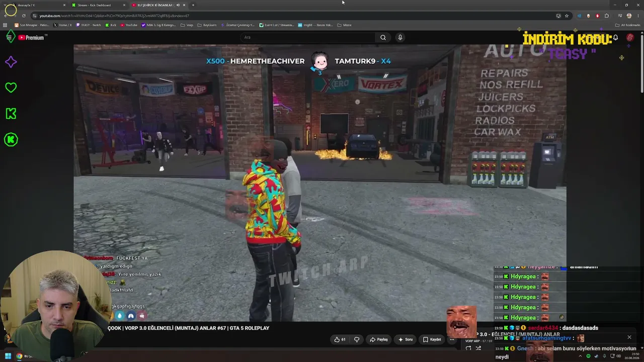Open the Windows Start menu

[8, 356]
